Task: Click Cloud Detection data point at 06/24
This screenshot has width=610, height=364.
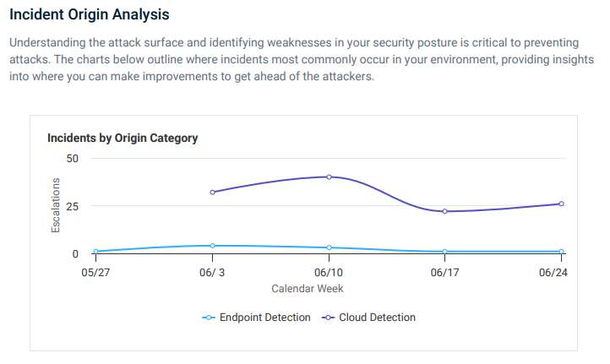Action: tap(561, 204)
